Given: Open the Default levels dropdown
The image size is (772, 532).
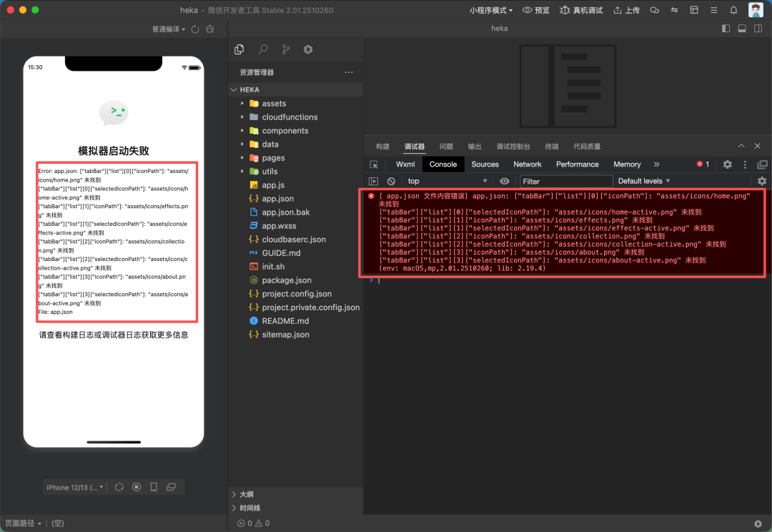Looking at the screenshot, I should [x=644, y=182].
